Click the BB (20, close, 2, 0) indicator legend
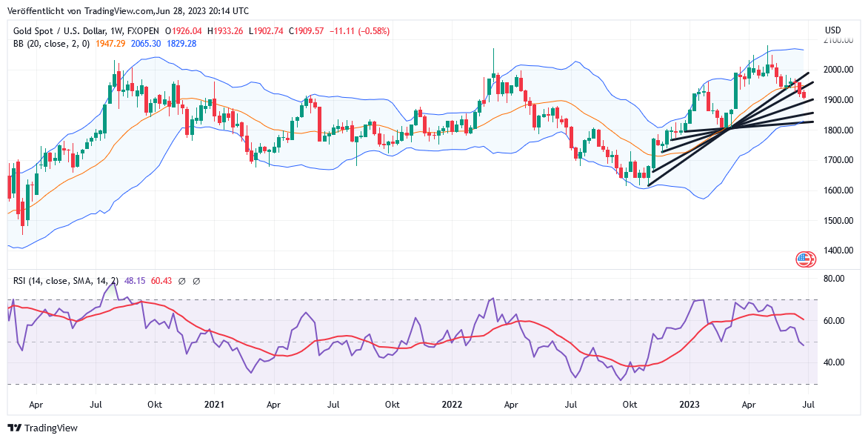 point(51,44)
